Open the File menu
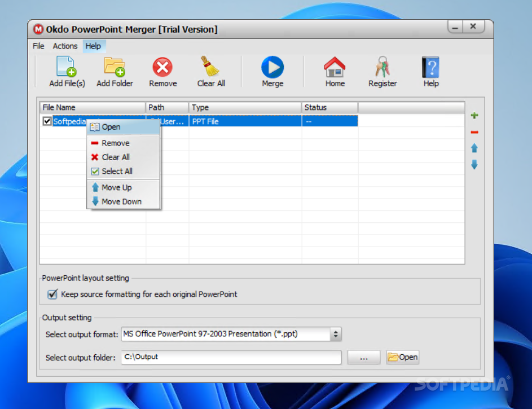This screenshot has width=532, height=409. coord(38,46)
